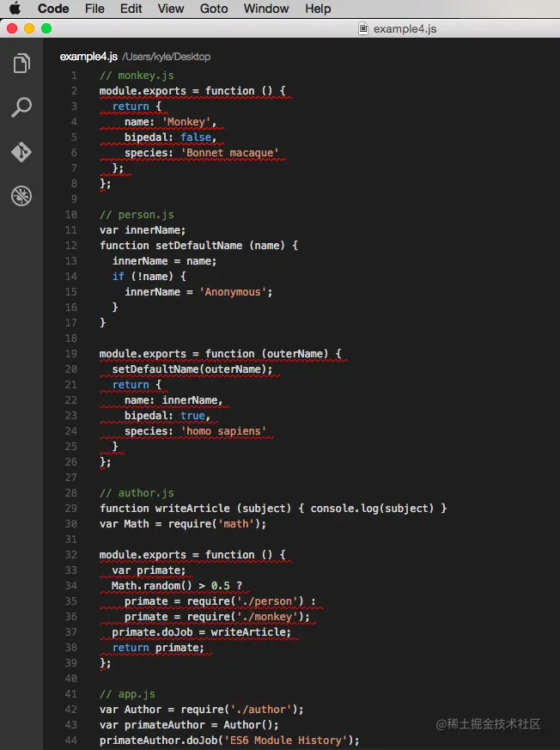
Task: Select the example4.js editor header title
Action: point(88,57)
